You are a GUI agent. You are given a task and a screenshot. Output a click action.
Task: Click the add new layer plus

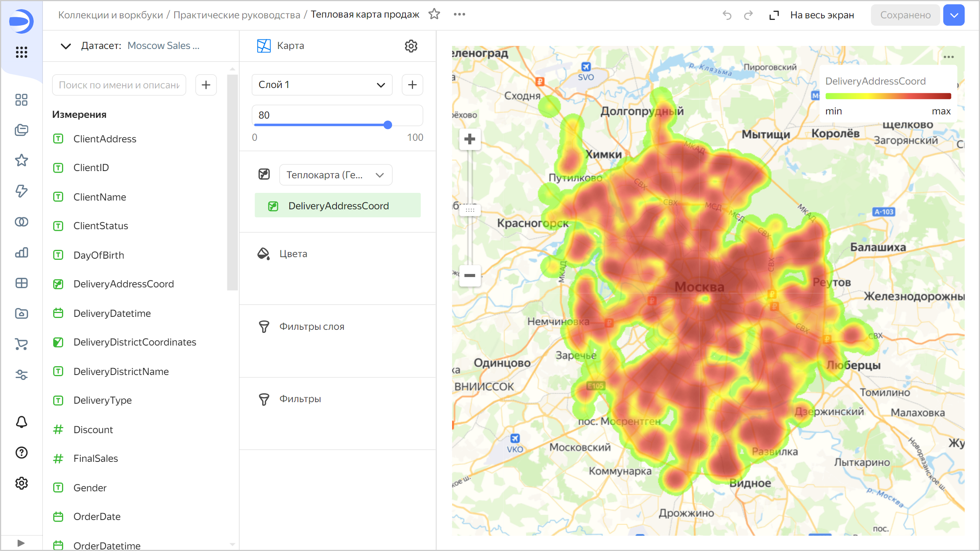(x=412, y=85)
